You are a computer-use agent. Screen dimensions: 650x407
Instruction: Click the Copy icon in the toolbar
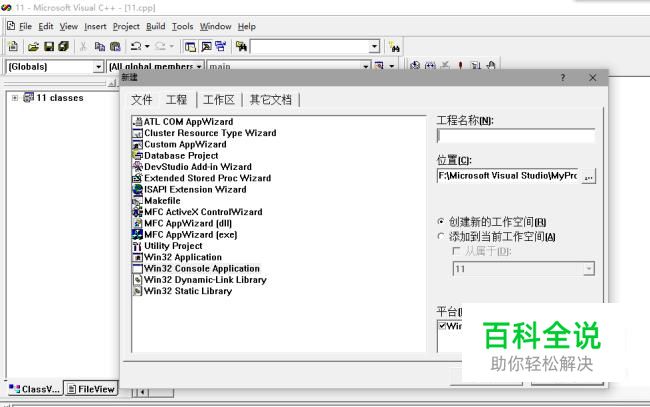point(99,46)
